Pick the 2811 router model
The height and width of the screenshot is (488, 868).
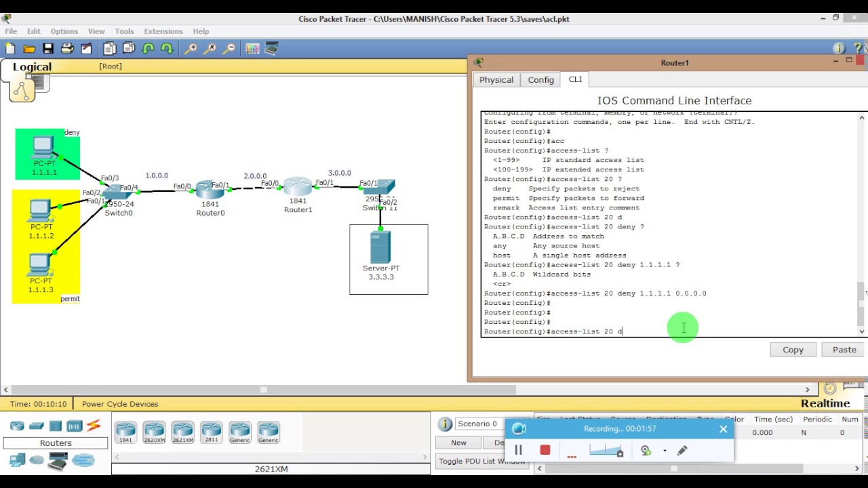(211, 432)
